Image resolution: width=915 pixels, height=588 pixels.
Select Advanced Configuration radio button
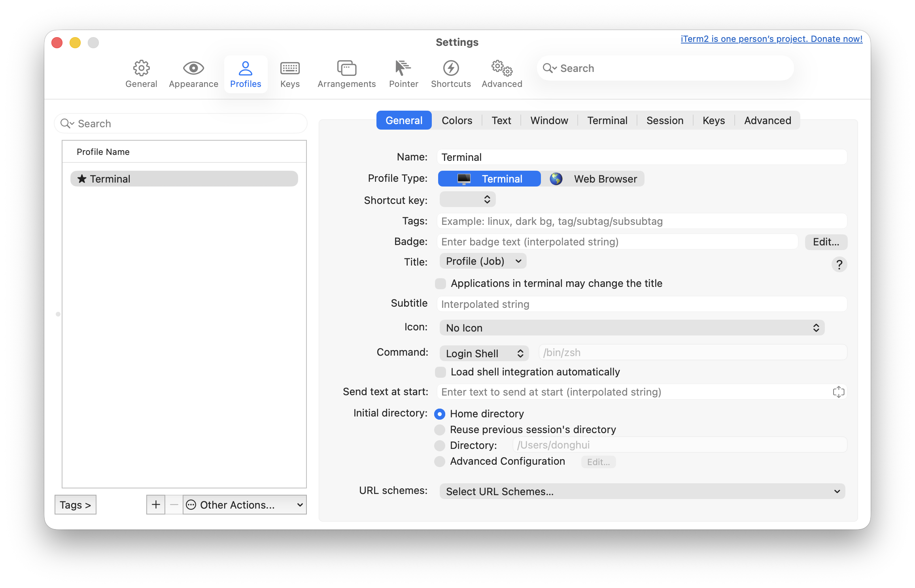[x=440, y=461]
